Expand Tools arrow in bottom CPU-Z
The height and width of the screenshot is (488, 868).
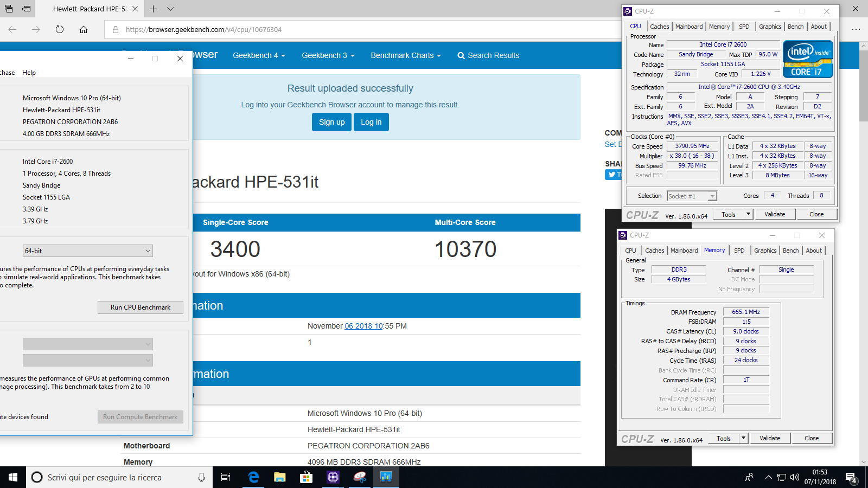tap(743, 438)
